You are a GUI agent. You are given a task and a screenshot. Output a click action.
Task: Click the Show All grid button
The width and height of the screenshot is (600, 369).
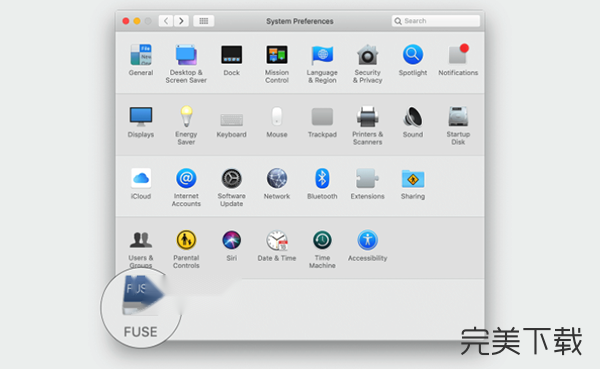[204, 21]
